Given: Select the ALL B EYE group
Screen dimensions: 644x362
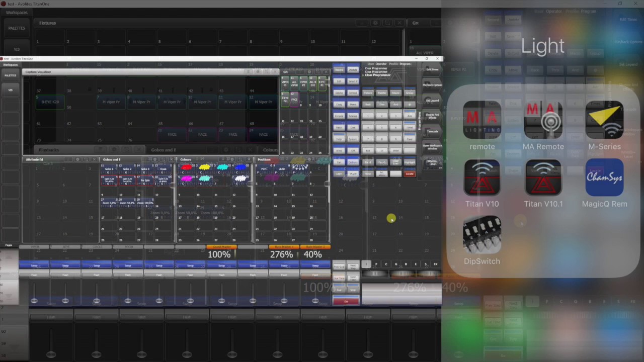Looking at the screenshot, I should tap(312, 83).
